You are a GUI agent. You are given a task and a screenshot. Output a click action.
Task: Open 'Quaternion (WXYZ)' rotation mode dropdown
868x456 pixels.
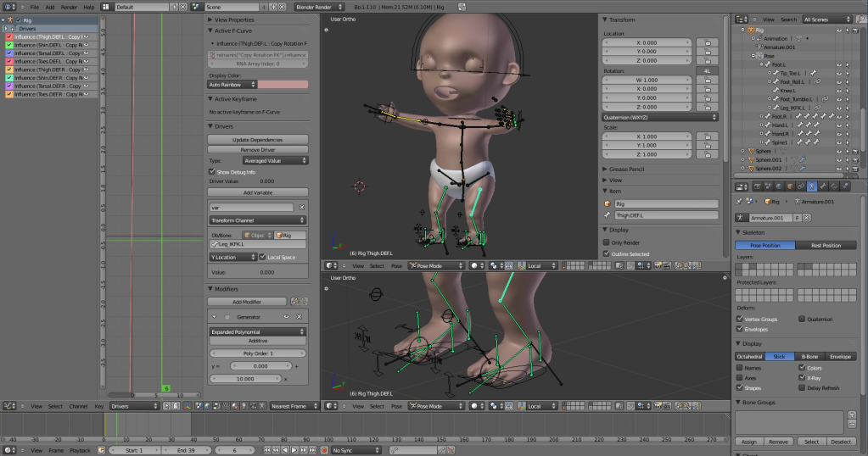pos(660,117)
